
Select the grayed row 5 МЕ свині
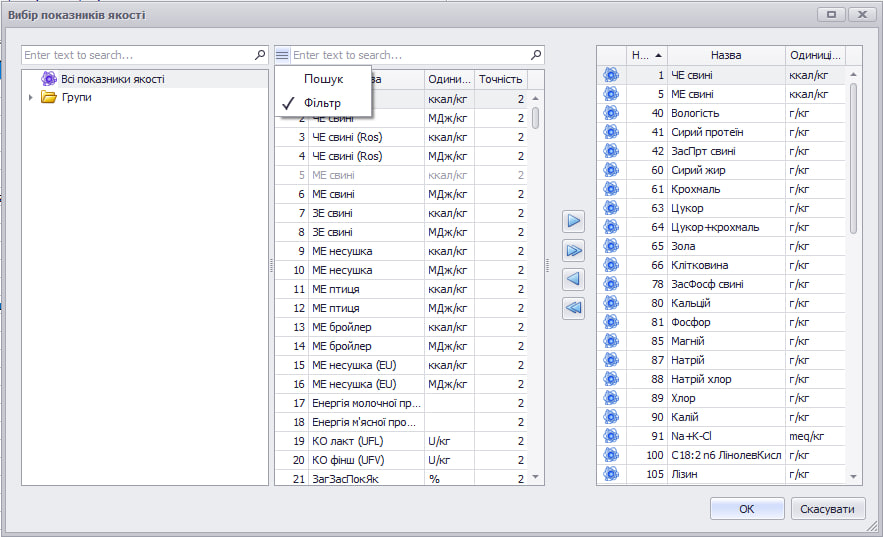tap(402, 175)
